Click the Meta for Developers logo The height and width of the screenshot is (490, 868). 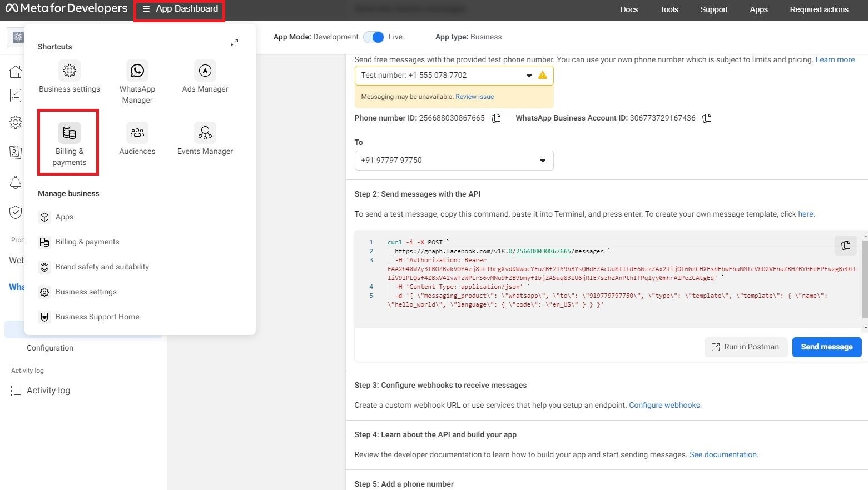coord(66,8)
